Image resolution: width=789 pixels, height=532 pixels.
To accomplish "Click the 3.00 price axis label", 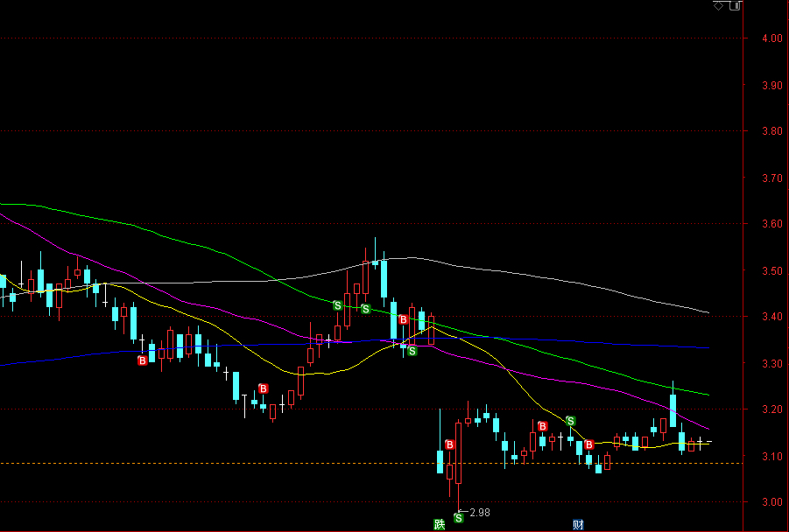I will pos(772,502).
